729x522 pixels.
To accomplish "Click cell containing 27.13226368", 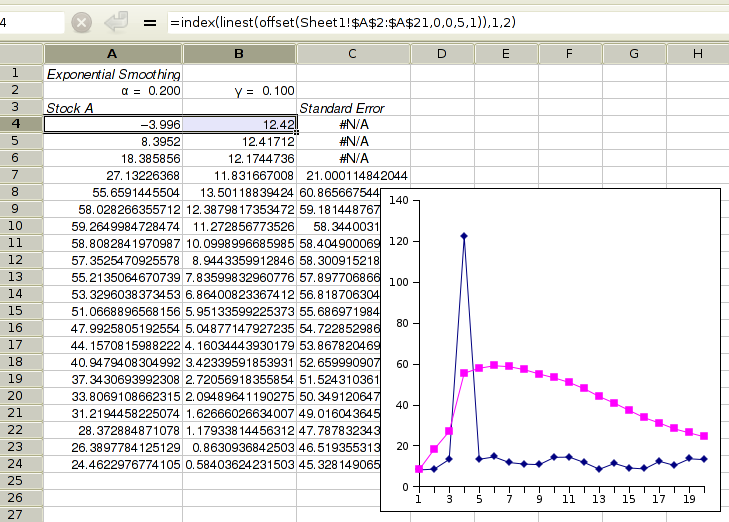I will click(113, 175).
